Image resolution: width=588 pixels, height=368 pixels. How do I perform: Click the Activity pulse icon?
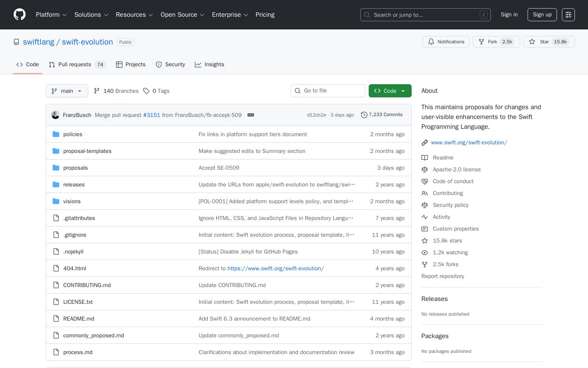[x=425, y=217]
